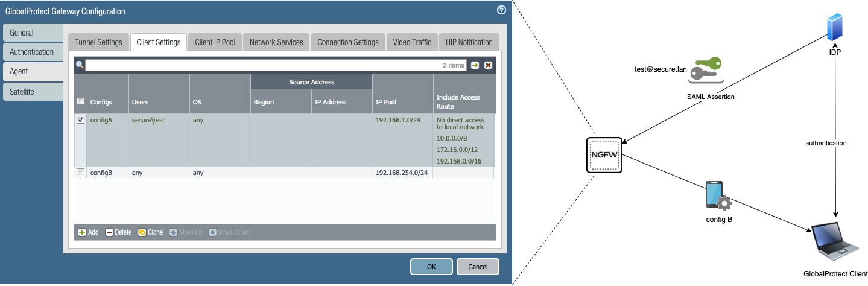
Task: Click the 192.168.254.0/24 IP pool cell
Action: coord(402,173)
